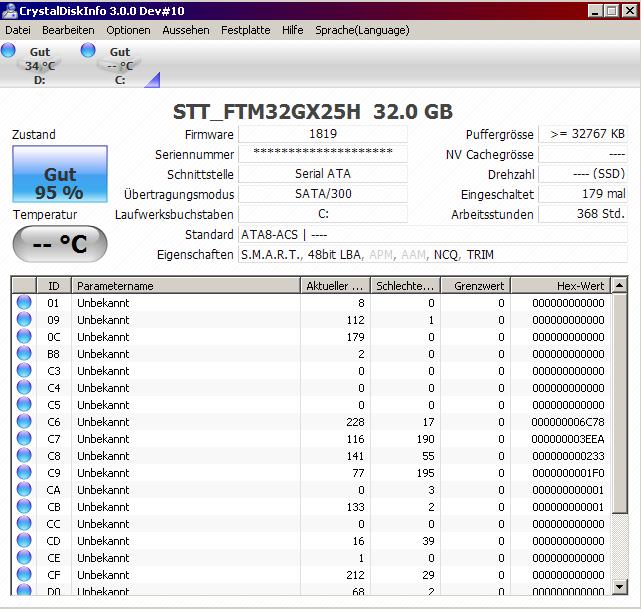Open the Festplatte menu
641x609 pixels.
246,30
